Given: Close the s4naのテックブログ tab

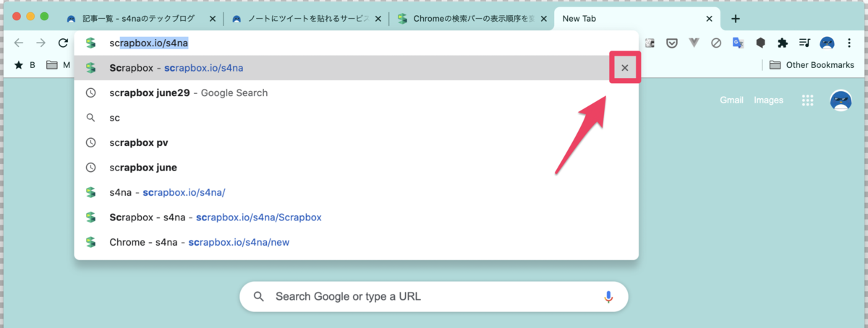Looking at the screenshot, I should click(x=212, y=19).
